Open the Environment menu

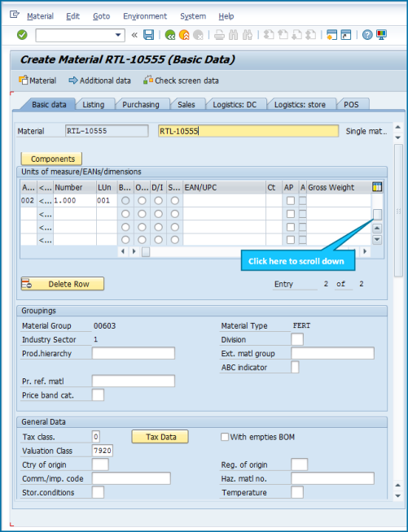(145, 16)
